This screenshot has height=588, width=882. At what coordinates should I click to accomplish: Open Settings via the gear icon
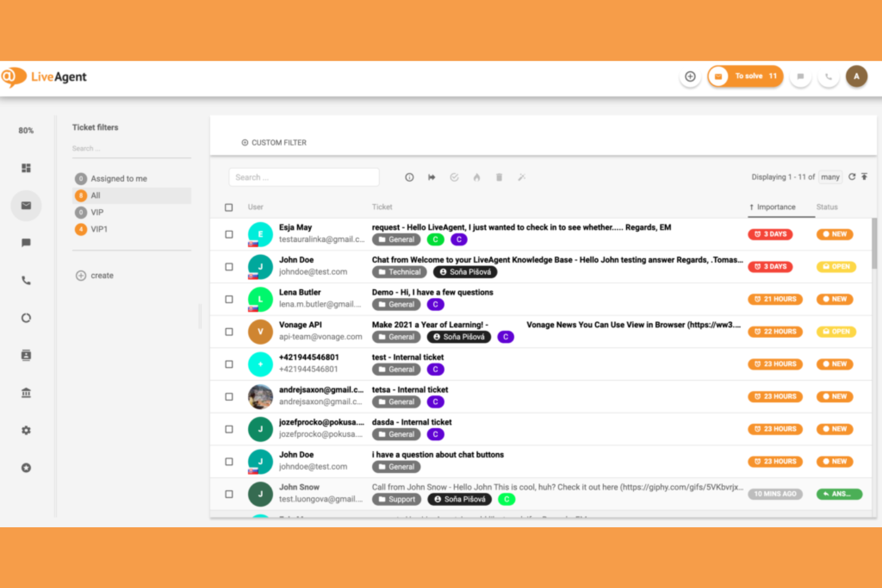pyautogui.click(x=26, y=430)
